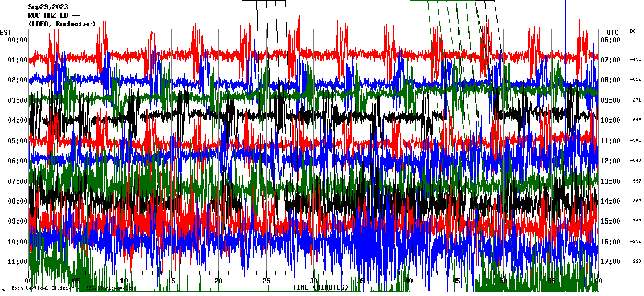
Task: Click the 06:00 UTC time label
Action: tap(610, 39)
